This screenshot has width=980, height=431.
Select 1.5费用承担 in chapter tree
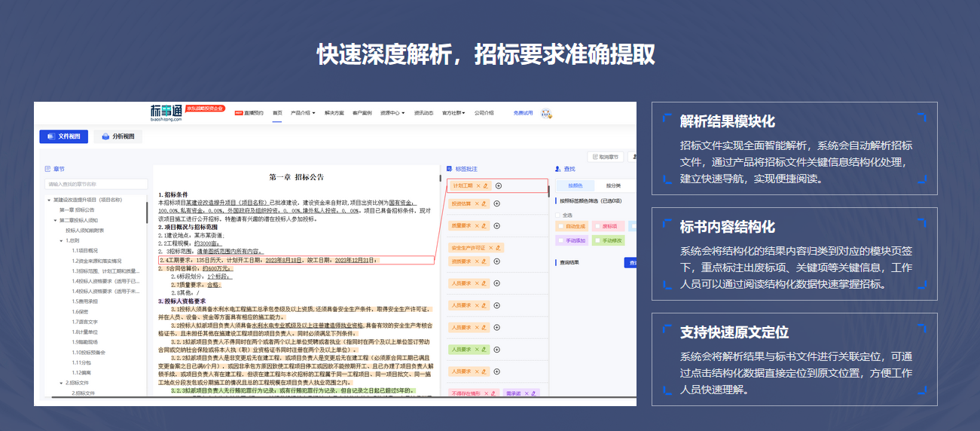pos(85,301)
